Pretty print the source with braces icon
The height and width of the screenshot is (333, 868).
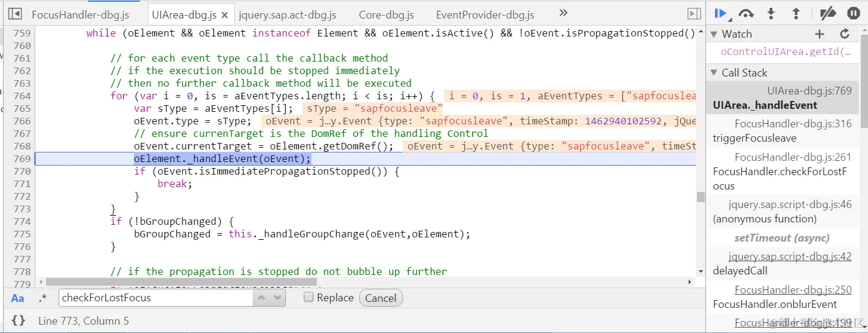pos(19,320)
